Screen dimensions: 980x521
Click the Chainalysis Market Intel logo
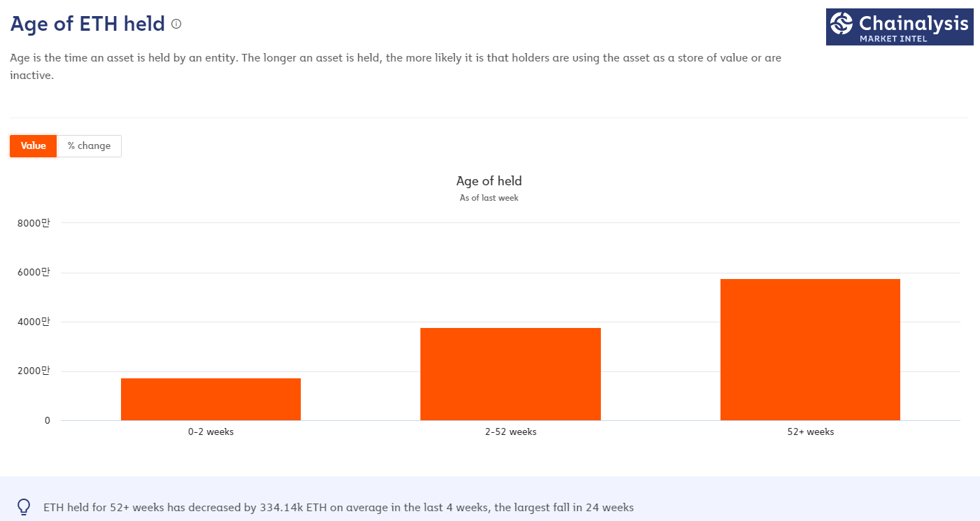900,27
